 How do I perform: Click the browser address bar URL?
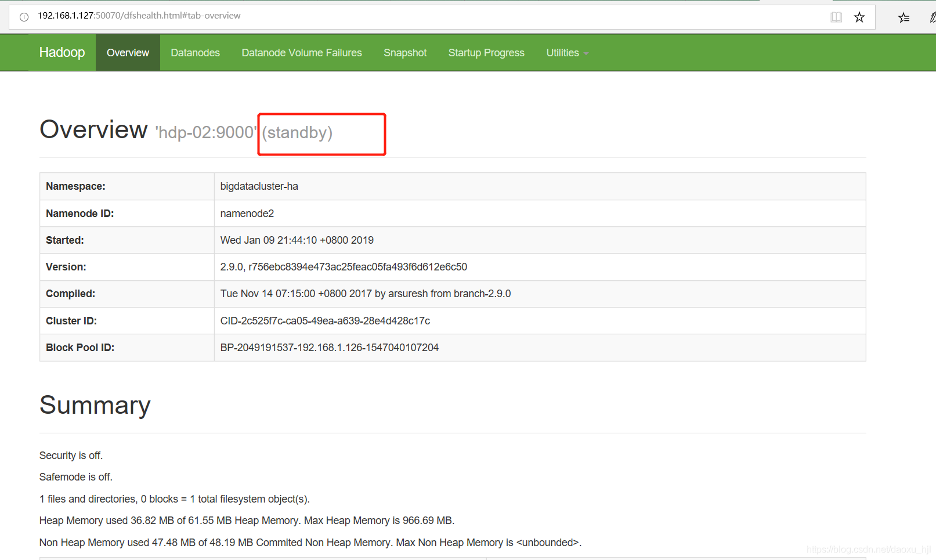tap(139, 16)
